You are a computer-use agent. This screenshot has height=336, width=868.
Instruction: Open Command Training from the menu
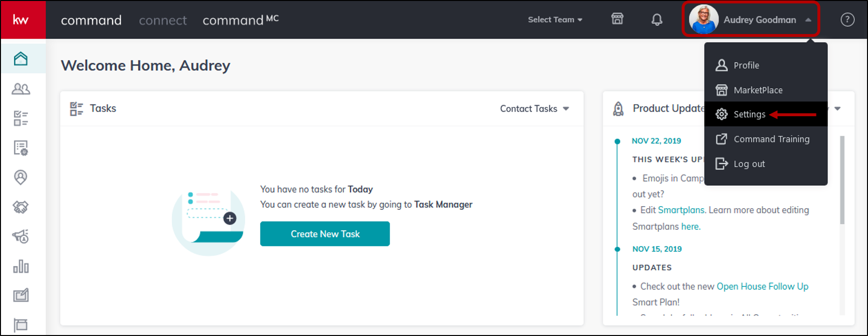[x=766, y=139]
